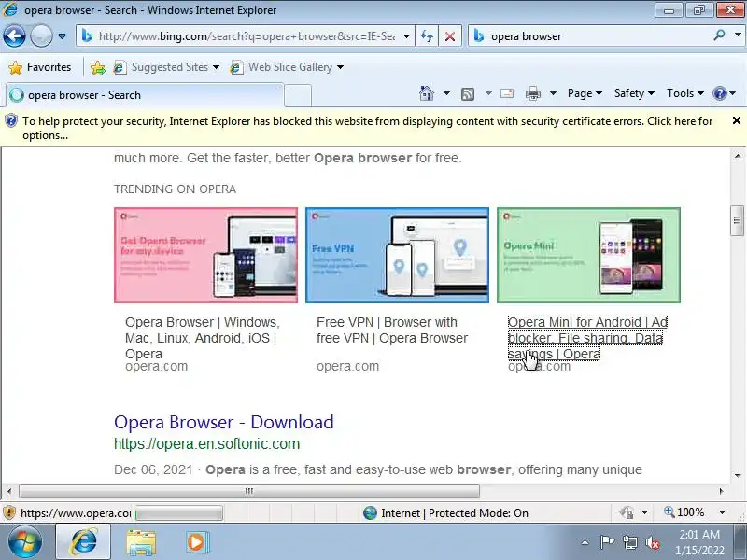Click the 100% zoom level button
The height and width of the screenshot is (560, 747).
pos(684,512)
